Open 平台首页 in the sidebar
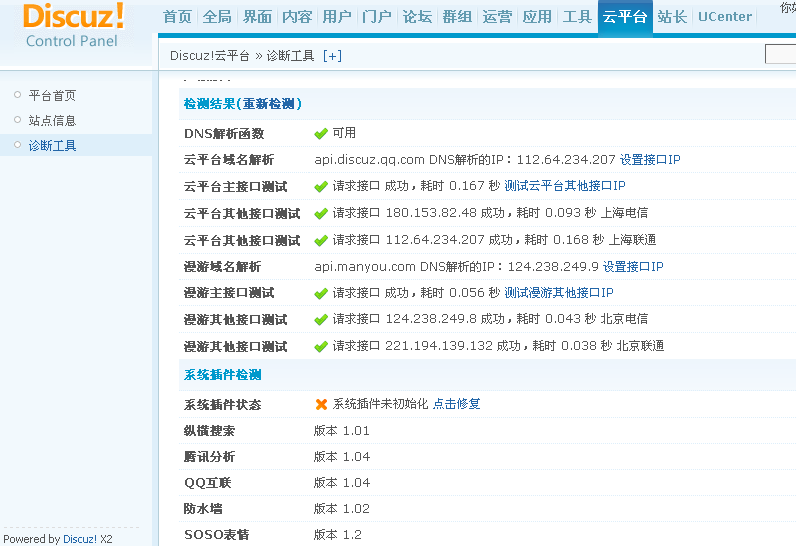796x546 pixels. pos(52,95)
